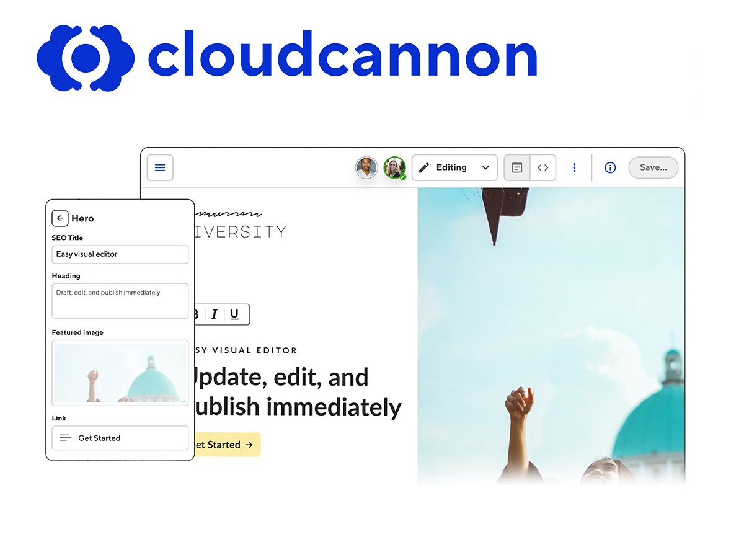
Task: Click the "SEO Title" label
Action: coord(68,238)
